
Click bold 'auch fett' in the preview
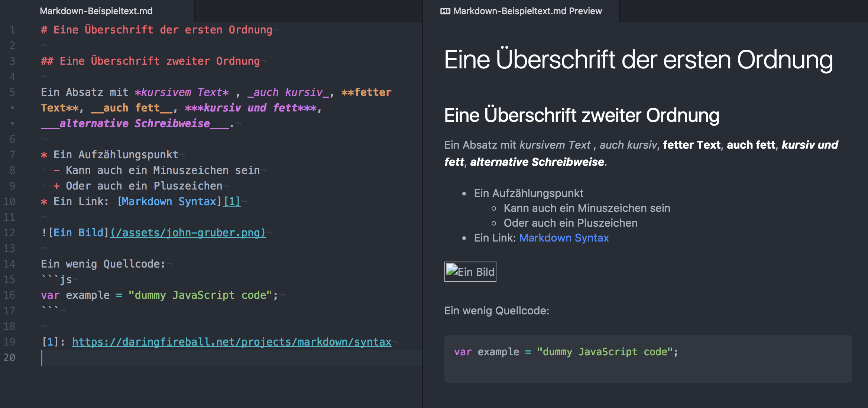[x=751, y=145]
